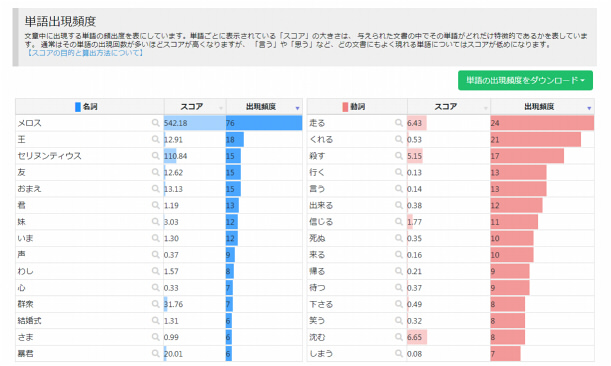Click search icon in 友 row
Image resolution: width=611 pixels, height=366 pixels.
155,172
